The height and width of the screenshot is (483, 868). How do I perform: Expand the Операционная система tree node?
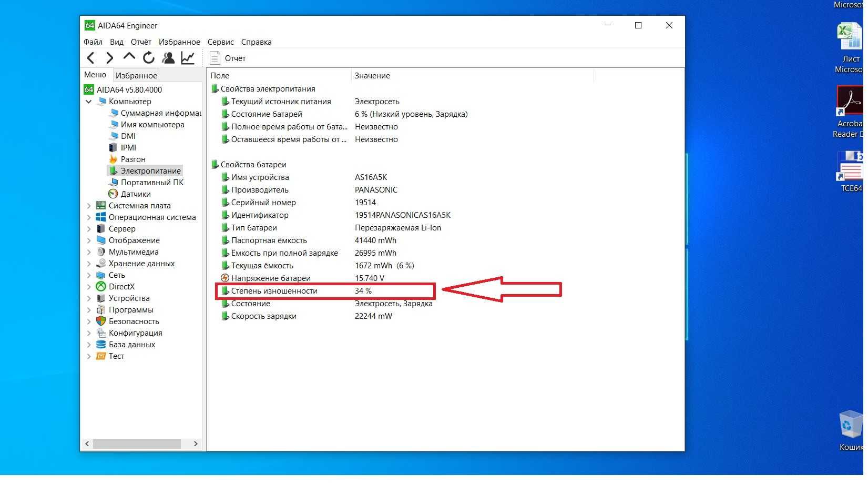point(88,217)
